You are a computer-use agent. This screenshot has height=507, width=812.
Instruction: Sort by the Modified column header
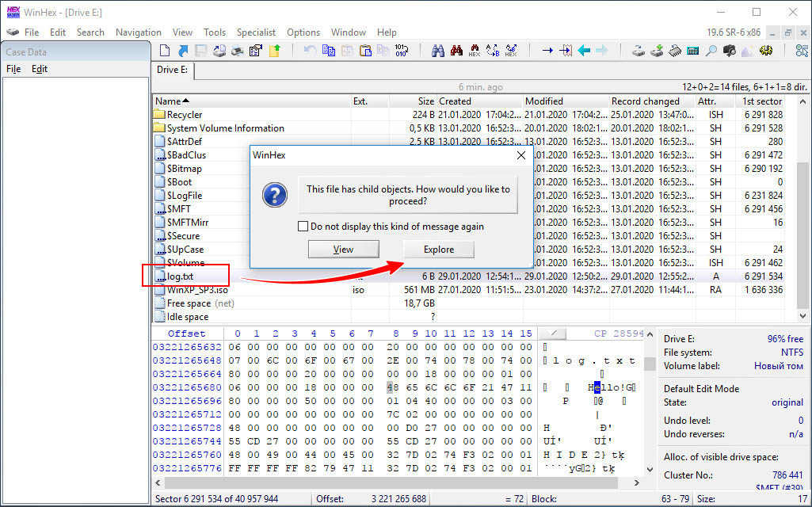coord(566,101)
